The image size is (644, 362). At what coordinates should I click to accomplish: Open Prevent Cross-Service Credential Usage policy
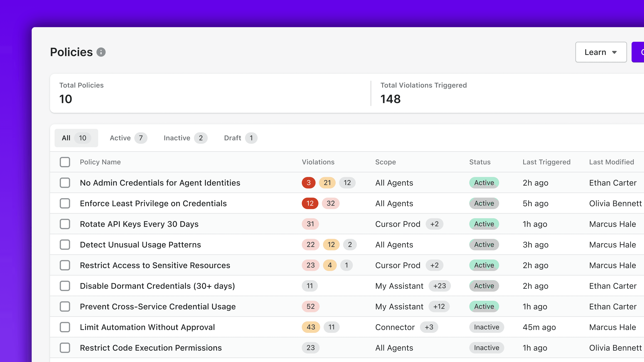(x=158, y=306)
